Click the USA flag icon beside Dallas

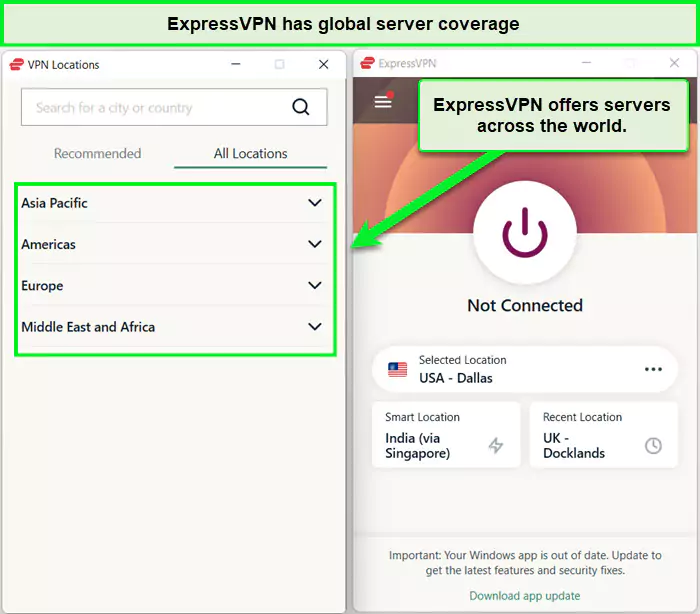[x=397, y=370]
